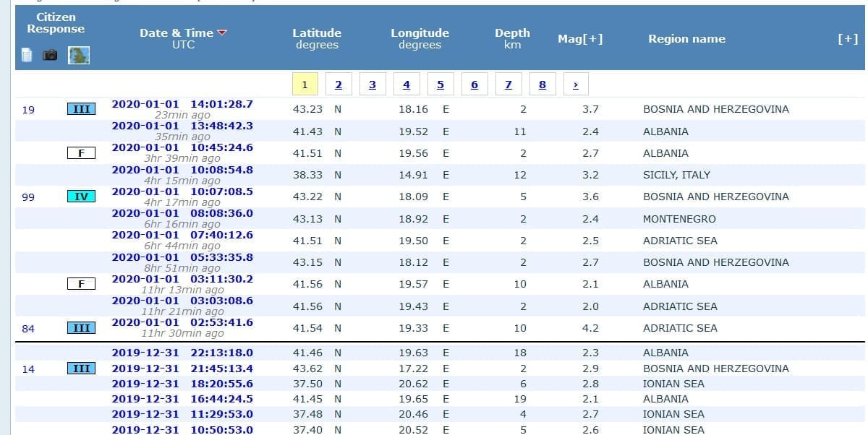Go to page 2 of results
868x435 pixels.
click(x=338, y=85)
